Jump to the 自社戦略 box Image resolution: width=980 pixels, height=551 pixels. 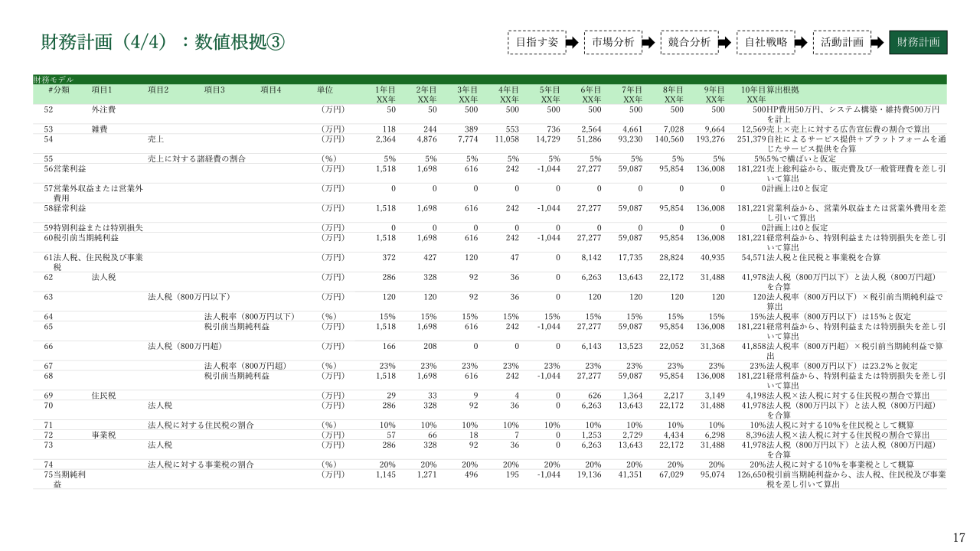click(x=766, y=42)
